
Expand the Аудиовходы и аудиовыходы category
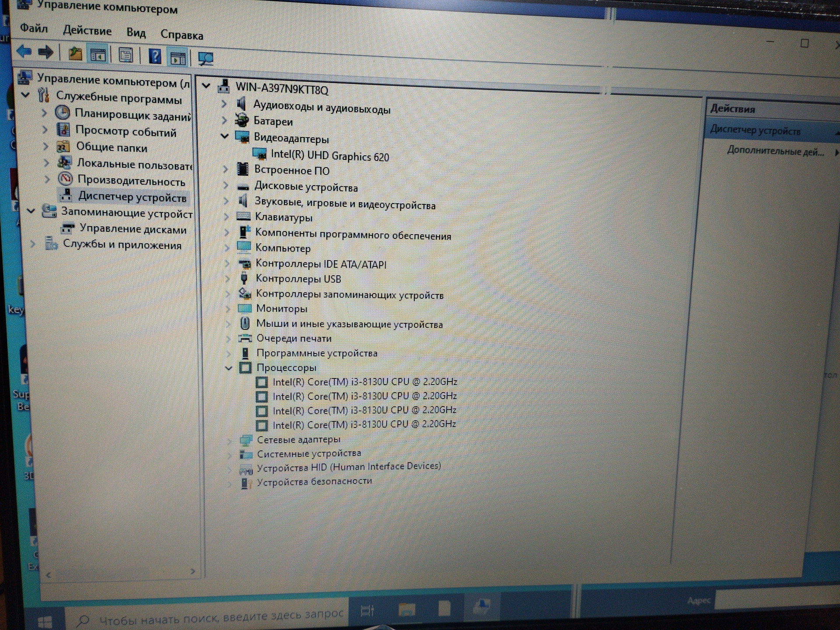point(224,104)
